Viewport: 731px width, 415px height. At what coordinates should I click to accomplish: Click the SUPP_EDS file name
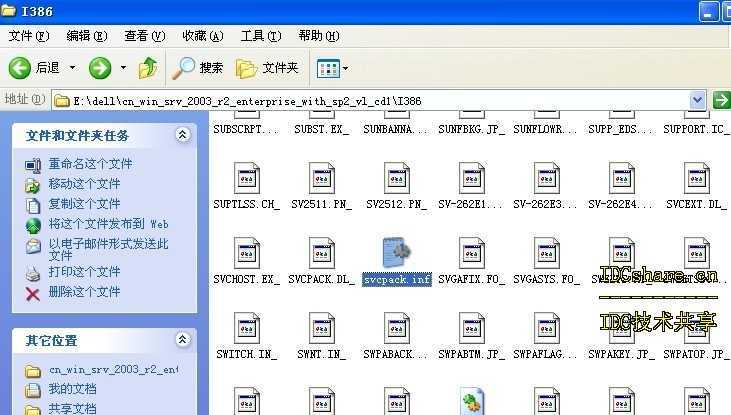coord(621,129)
